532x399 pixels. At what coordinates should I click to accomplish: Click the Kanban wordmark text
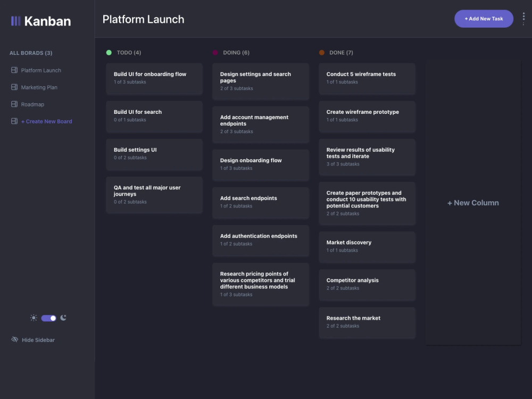47,21
